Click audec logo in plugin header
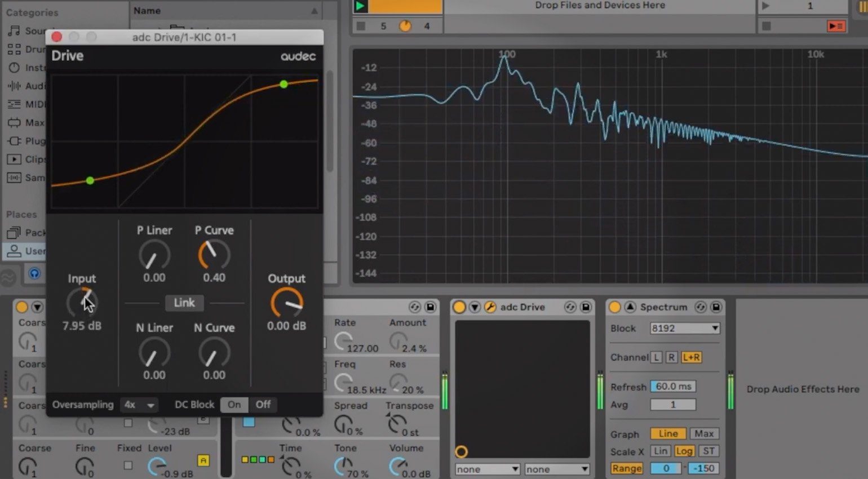Viewport: 868px width, 479px height. point(298,56)
